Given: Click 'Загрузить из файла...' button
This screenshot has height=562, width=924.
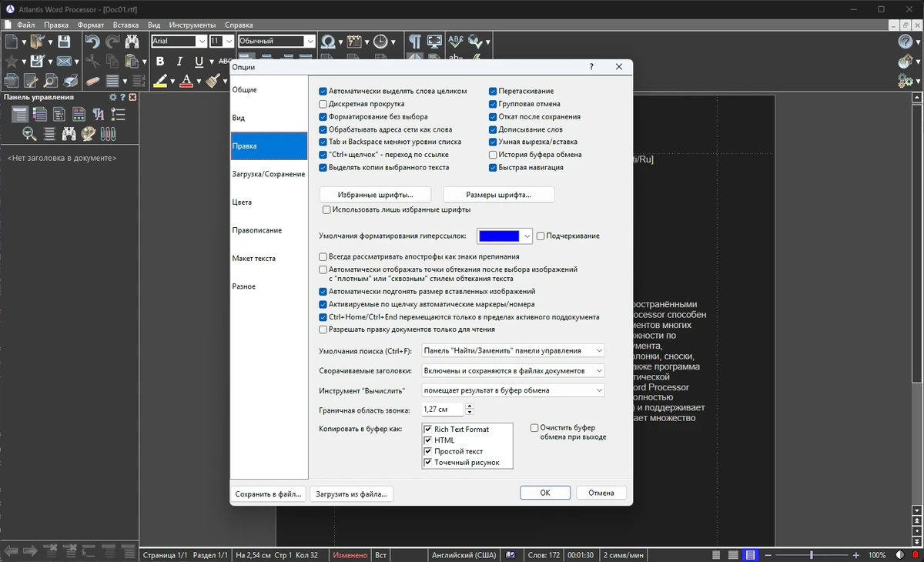Looking at the screenshot, I should tap(352, 493).
